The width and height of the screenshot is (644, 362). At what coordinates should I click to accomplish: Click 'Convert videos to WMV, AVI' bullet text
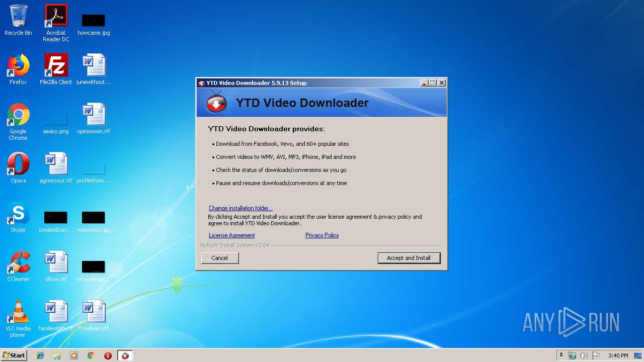(x=286, y=157)
